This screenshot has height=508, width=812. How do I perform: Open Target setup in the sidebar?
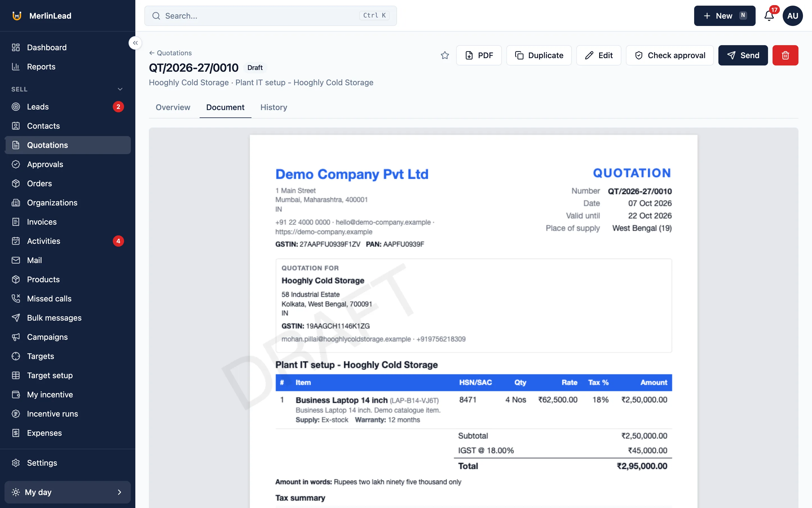pos(68,375)
